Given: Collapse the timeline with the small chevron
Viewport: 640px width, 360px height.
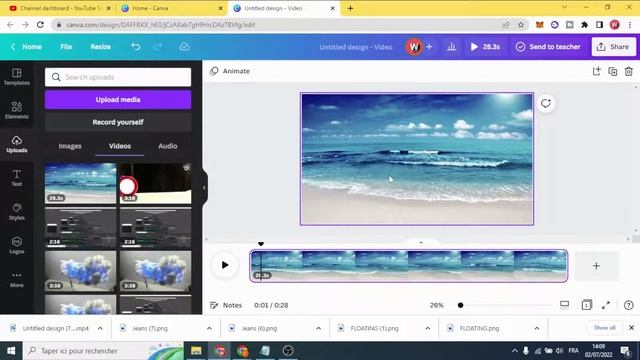Looking at the screenshot, I should (x=421, y=242).
